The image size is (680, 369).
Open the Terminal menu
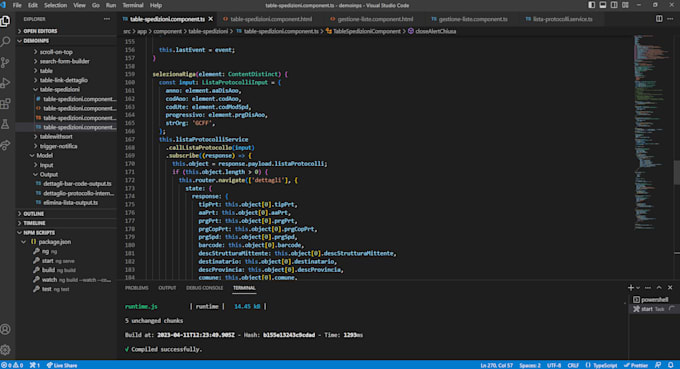133,5
